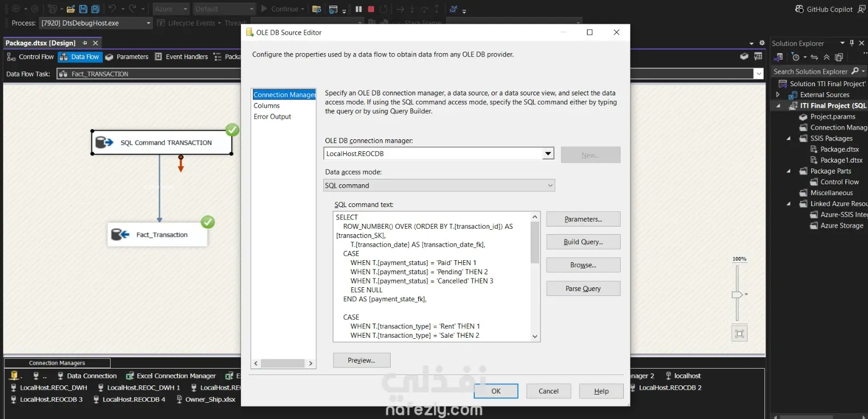This screenshot has height=419, width=868.
Task: Open the Event Handlers tab
Action: coord(181,56)
